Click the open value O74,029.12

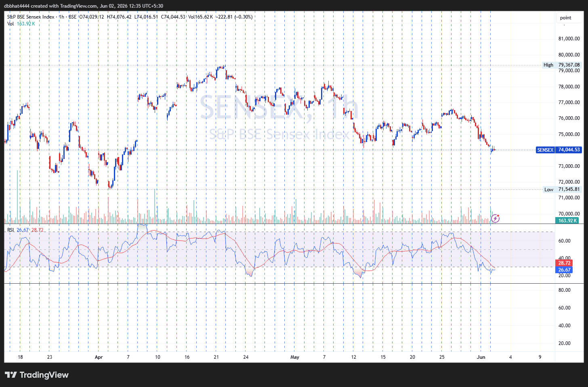click(92, 17)
